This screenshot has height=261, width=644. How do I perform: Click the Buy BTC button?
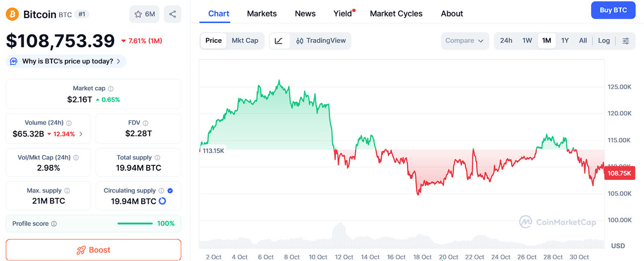[x=613, y=10]
